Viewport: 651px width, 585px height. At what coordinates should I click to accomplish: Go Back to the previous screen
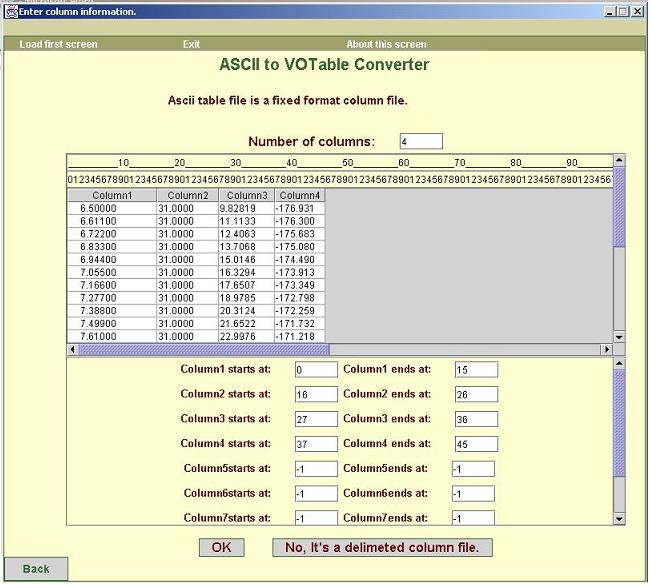35,569
